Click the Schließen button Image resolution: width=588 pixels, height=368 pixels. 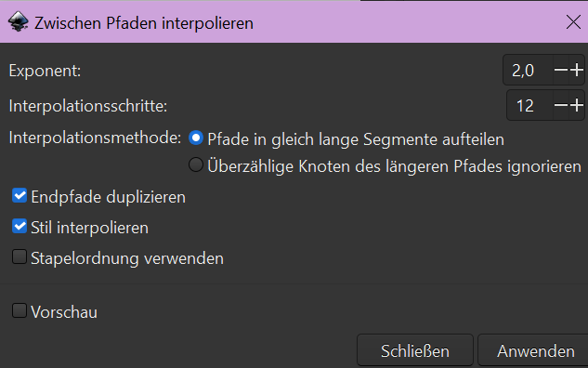[x=415, y=350]
